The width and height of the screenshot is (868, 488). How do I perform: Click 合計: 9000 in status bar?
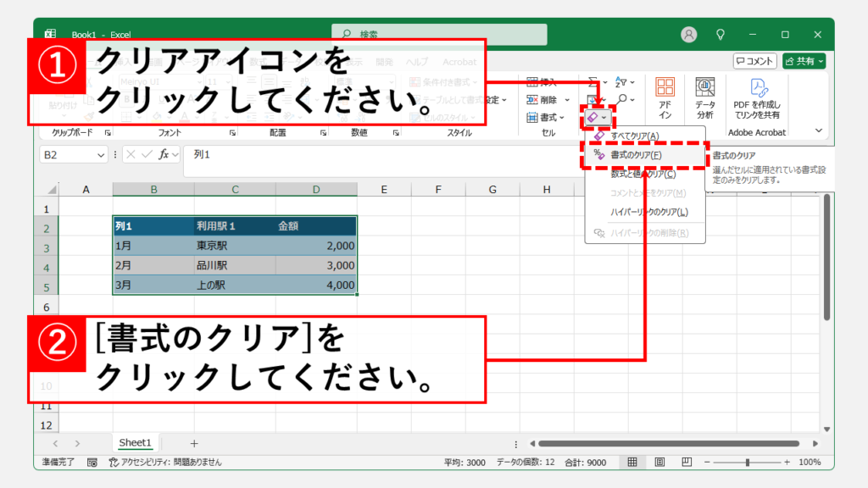585,462
